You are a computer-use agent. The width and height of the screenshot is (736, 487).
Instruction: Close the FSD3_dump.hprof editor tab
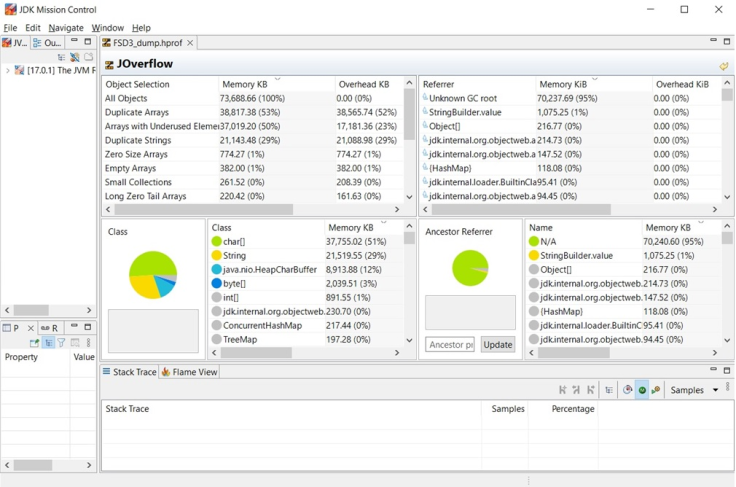(x=190, y=43)
